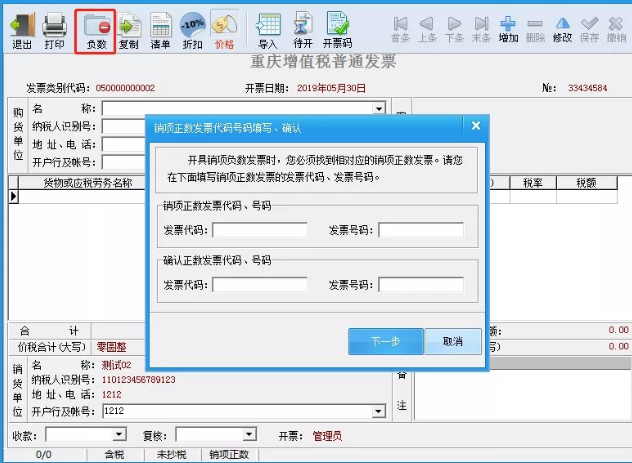The height and width of the screenshot is (463, 632).
Task: Expand the buyer 名称 dropdown
Action: click(x=379, y=108)
